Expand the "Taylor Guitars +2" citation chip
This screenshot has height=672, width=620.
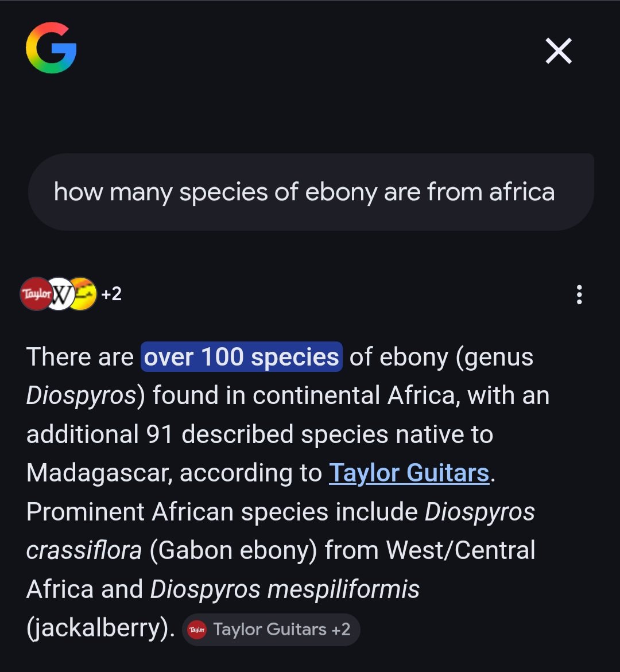tap(271, 629)
